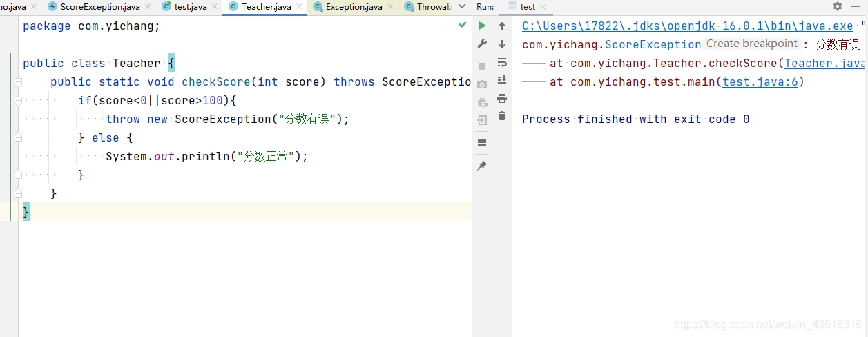Clear console with trash icon
Screen dimensions: 868x337
[502, 116]
